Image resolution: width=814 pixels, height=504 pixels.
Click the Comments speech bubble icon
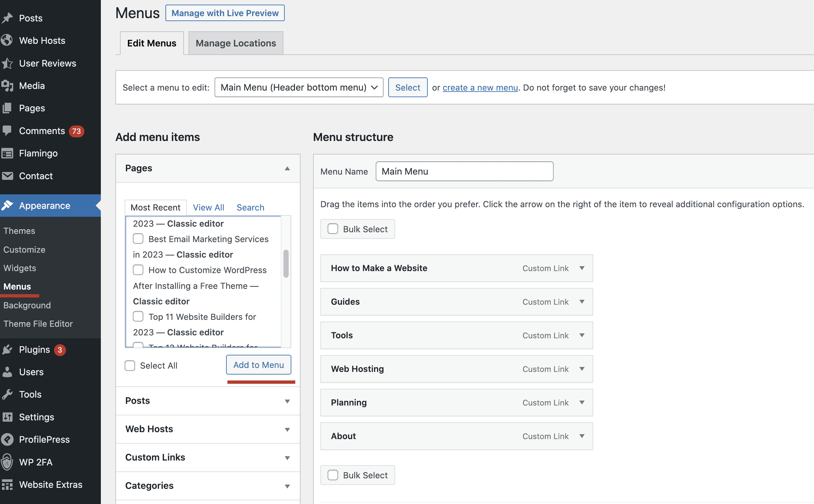tap(7, 131)
